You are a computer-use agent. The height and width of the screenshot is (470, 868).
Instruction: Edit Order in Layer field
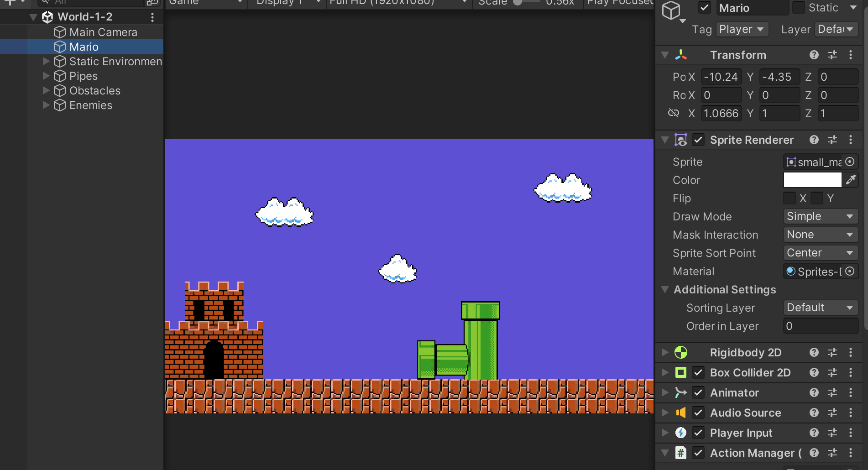click(821, 326)
